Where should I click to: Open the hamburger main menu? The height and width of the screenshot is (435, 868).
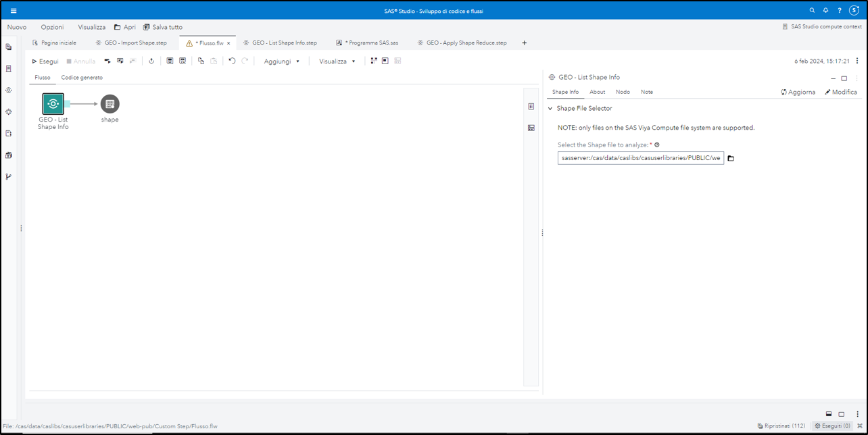click(14, 11)
